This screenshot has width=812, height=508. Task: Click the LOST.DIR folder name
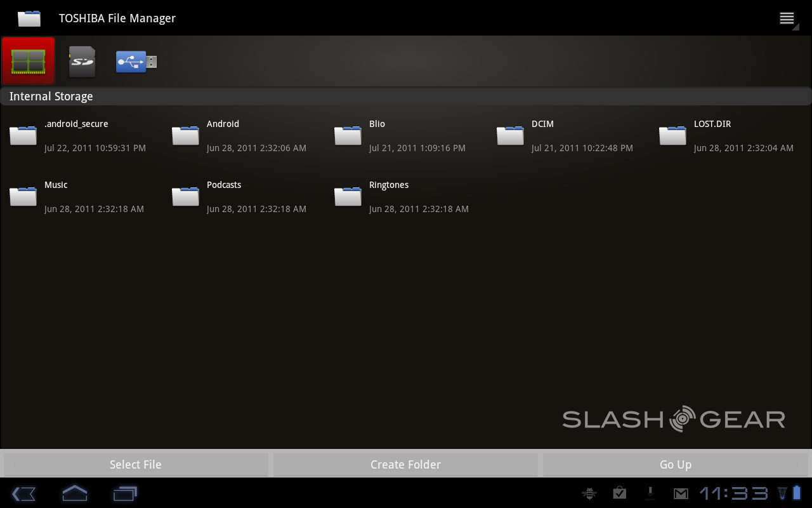click(x=712, y=124)
